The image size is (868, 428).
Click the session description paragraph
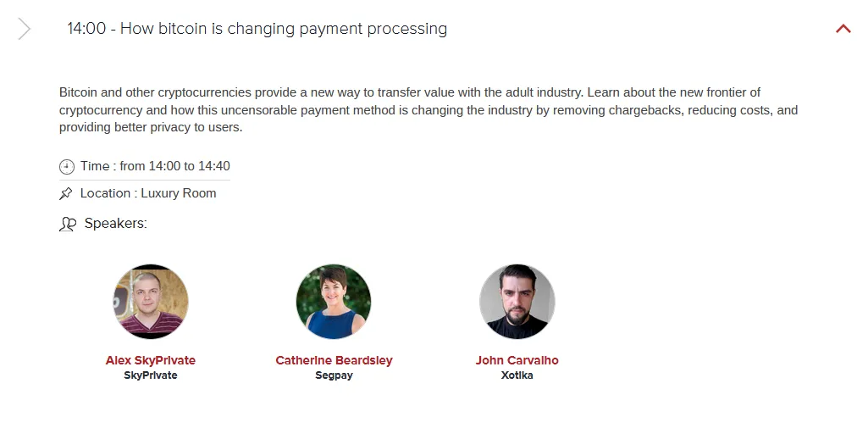(x=428, y=109)
